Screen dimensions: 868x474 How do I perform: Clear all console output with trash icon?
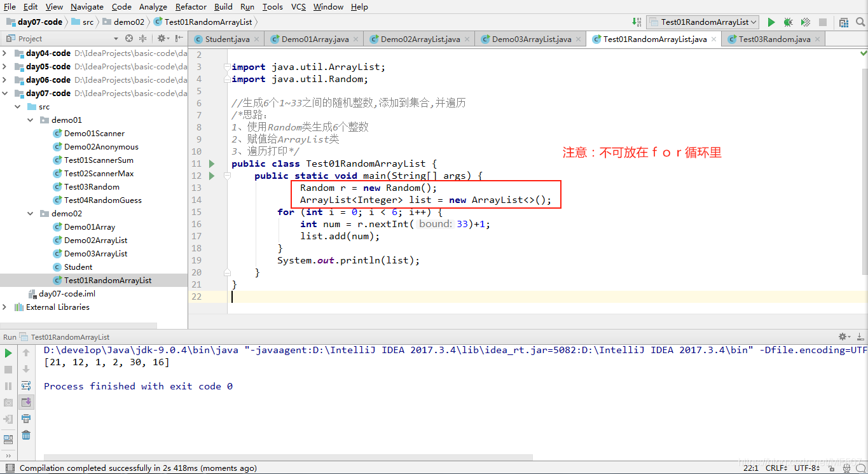click(26, 435)
